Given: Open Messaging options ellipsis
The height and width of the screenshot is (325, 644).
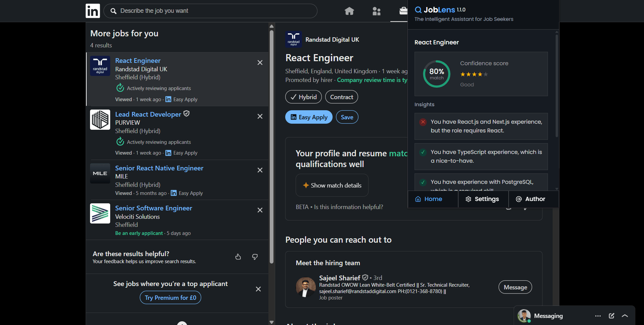Looking at the screenshot, I should click(x=598, y=316).
